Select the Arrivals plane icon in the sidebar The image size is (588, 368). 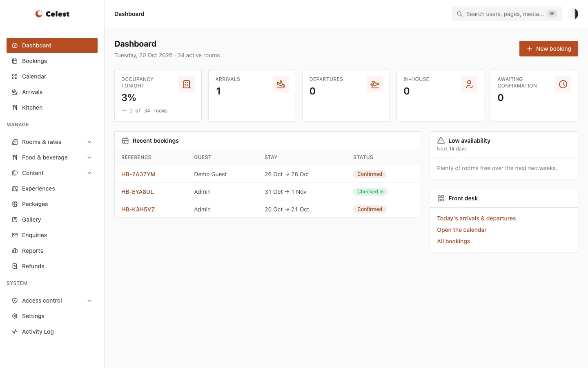pyautogui.click(x=15, y=92)
